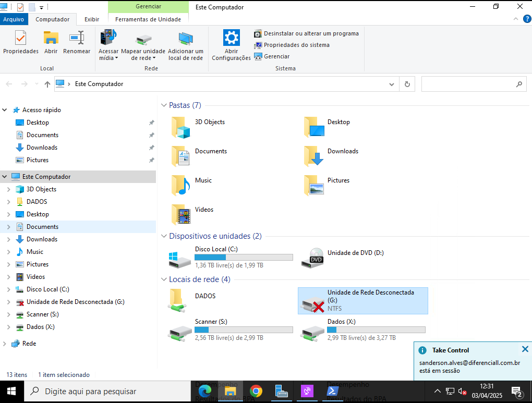Open the Windows Start menu
Image resolution: width=532 pixels, height=403 pixels.
(11, 392)
